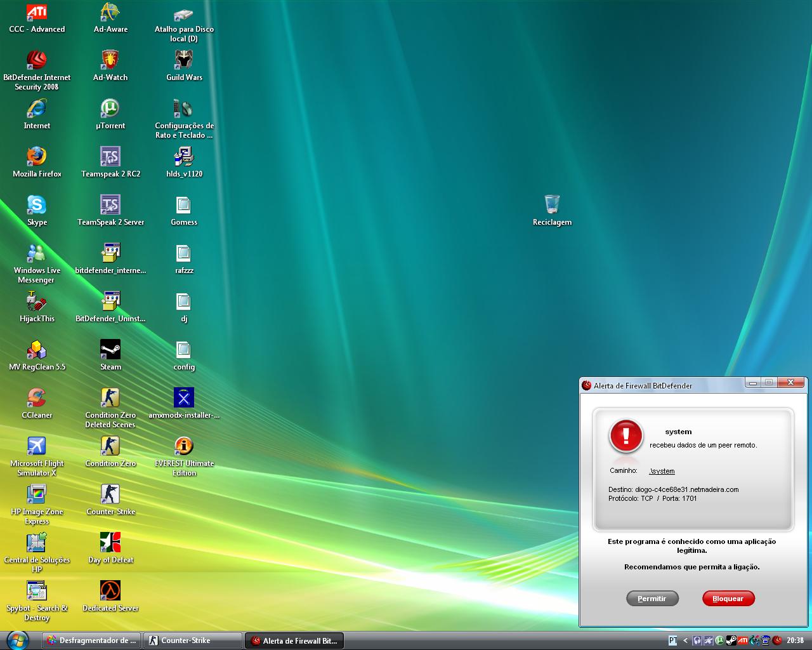Viewport: 812px width, 650px height.
Task: Click 'Protócolo: TCP / Porta: 1701' text
Action: [x=652, y=498]
